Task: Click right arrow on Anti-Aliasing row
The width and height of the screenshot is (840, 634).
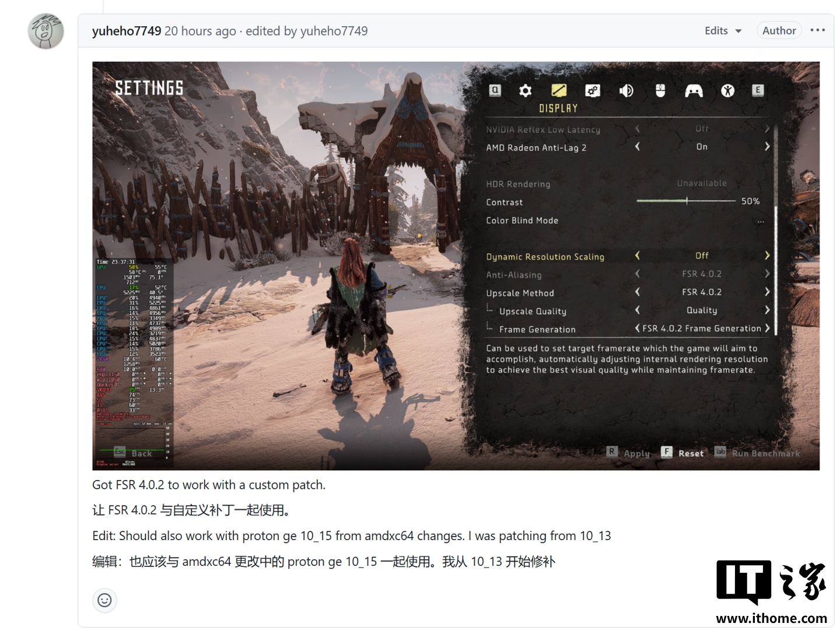Action: click(x=767, y=274)
